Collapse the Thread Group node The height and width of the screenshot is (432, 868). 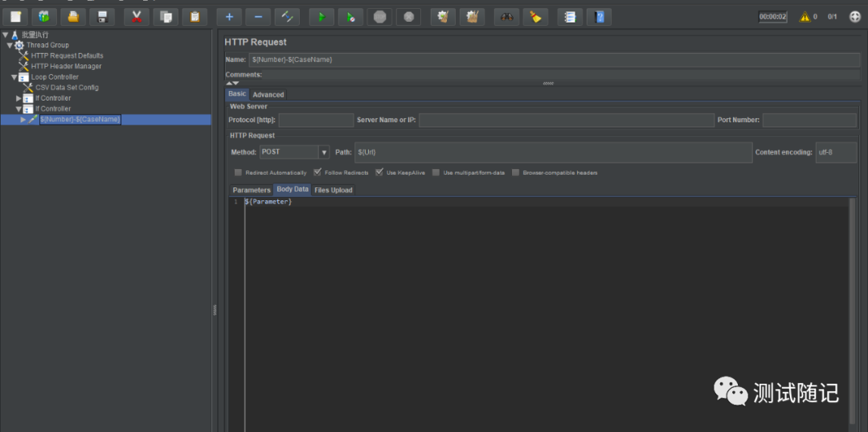click(x=10, y=45)
